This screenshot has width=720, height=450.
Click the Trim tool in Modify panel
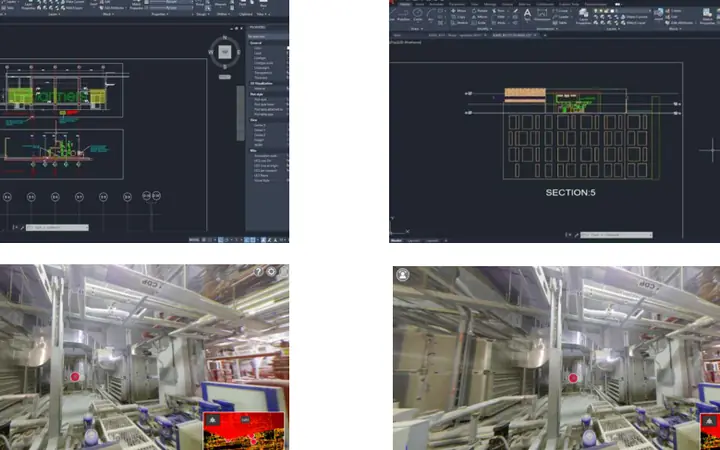point(499,11)
